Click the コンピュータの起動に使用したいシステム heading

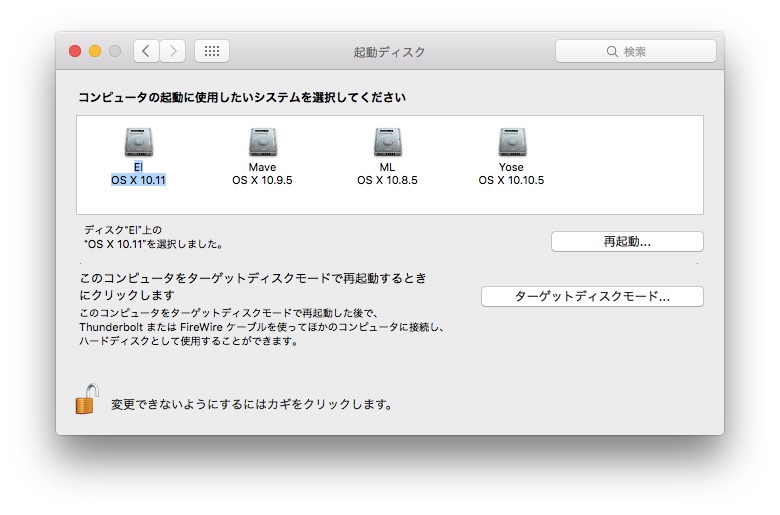pyautogui.click(x=242, y=97)
